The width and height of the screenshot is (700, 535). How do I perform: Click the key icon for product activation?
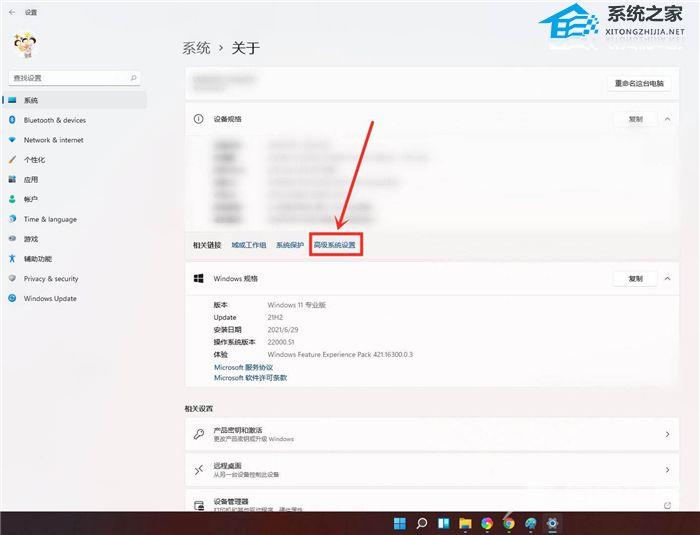(x=199, y=434)
